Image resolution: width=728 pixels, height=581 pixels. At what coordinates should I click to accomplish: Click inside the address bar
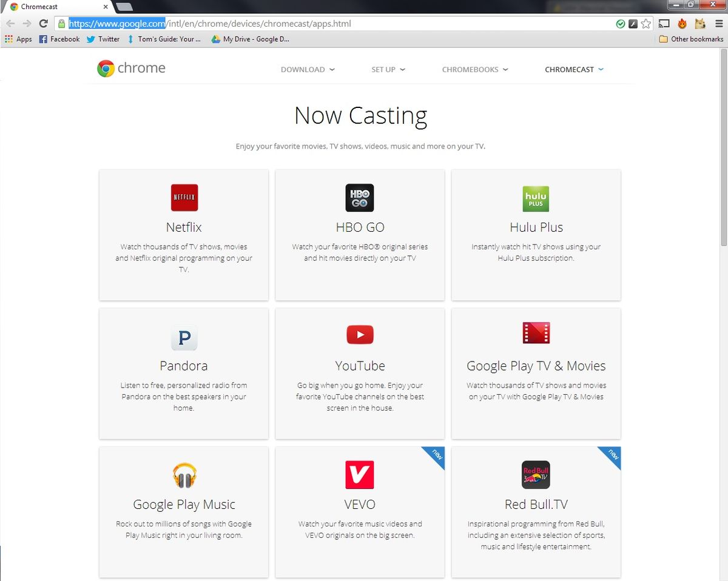click(243, 23)
